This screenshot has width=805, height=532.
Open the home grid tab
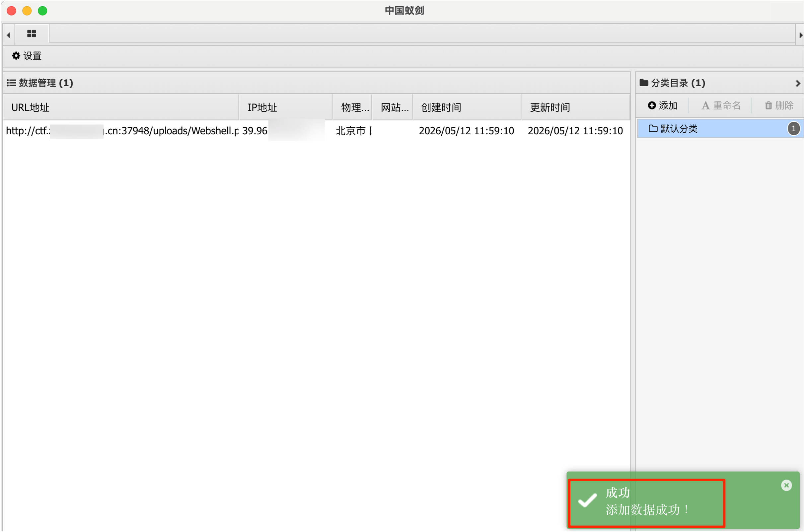[32, 33]
